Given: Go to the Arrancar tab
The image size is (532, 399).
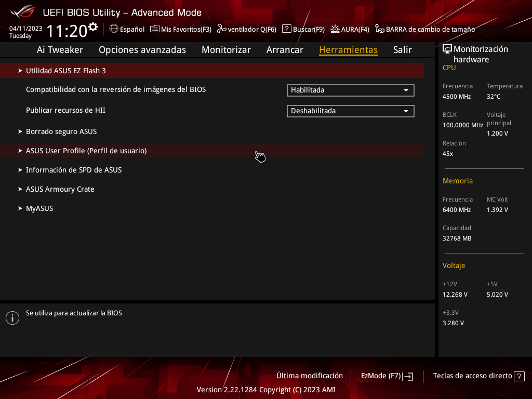Looking at the screenshot, I should [x=285, y=50].
